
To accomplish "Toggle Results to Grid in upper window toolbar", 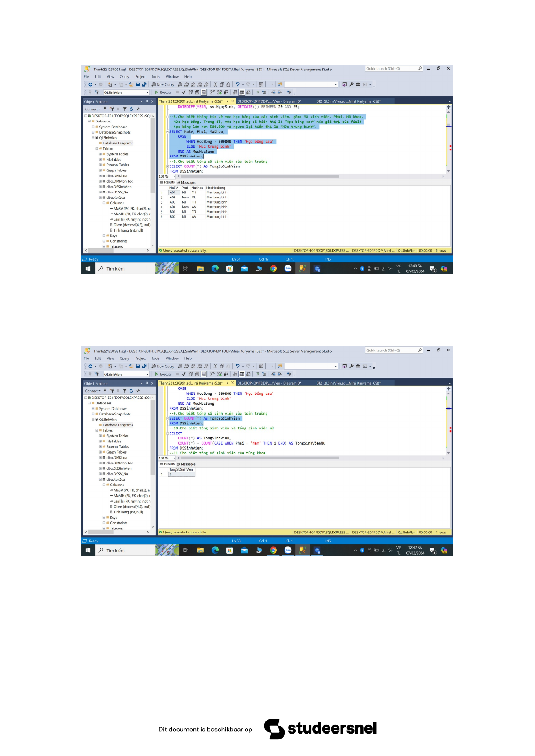I will tap(242, 92).
